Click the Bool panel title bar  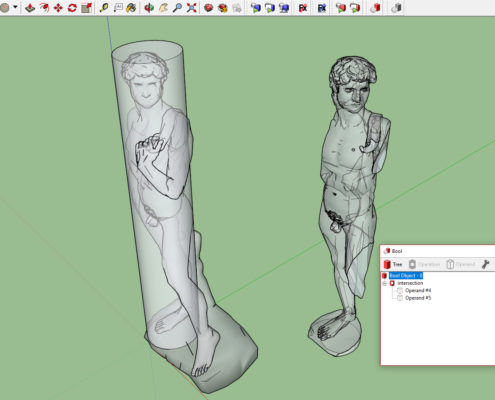[x=438, y=251]
